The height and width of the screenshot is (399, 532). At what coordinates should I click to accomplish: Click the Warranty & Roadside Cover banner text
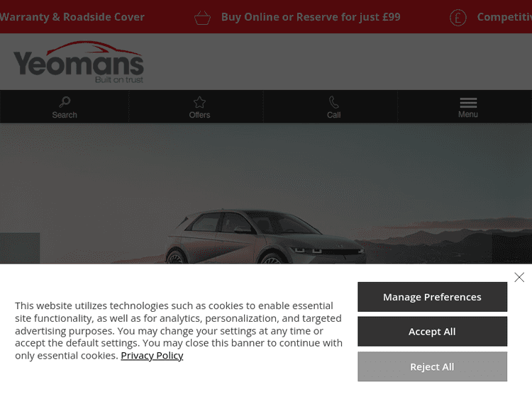pyautogui.click(x=72, y=17)
